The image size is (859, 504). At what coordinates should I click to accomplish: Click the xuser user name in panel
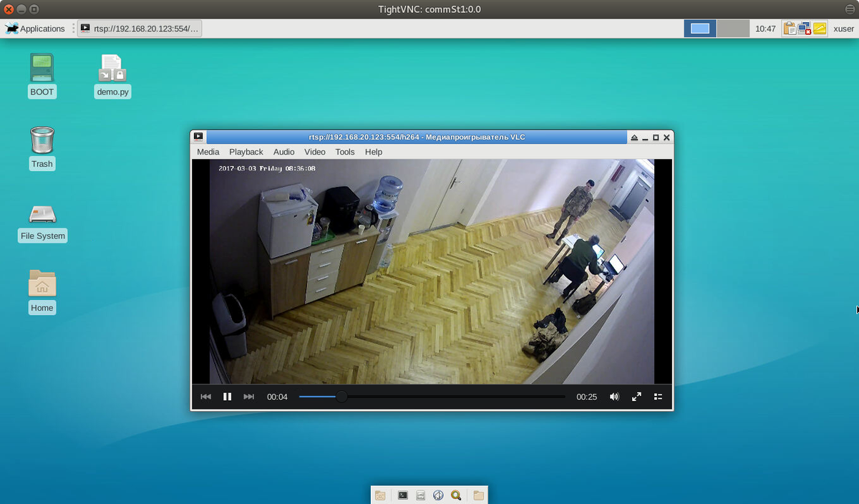pos(843,29)
